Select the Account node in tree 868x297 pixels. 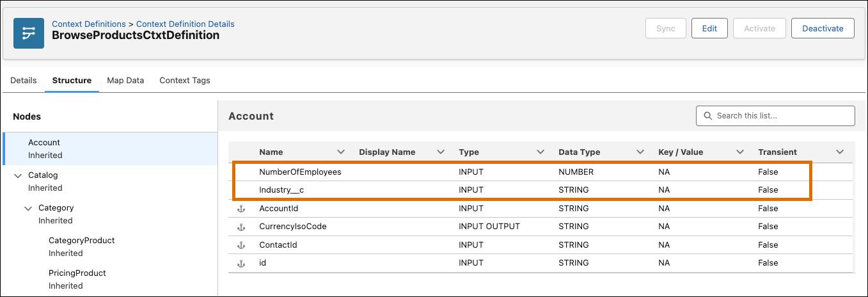110,148
